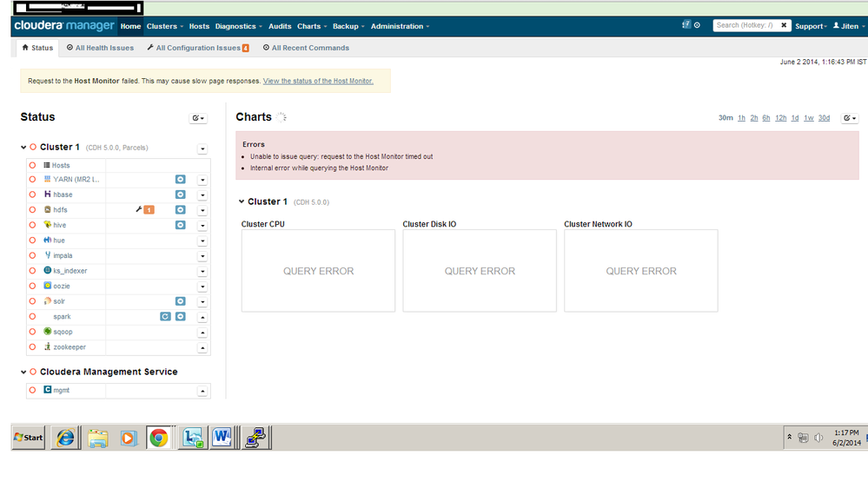
Task: Click the ks_indexer service icon
Action: pyautogui.click(x=48, y=271)
